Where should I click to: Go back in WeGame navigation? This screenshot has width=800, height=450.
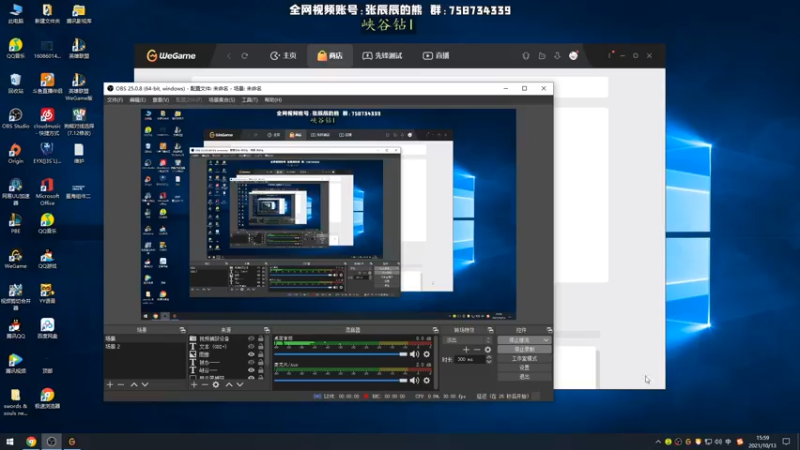[229, 56]
